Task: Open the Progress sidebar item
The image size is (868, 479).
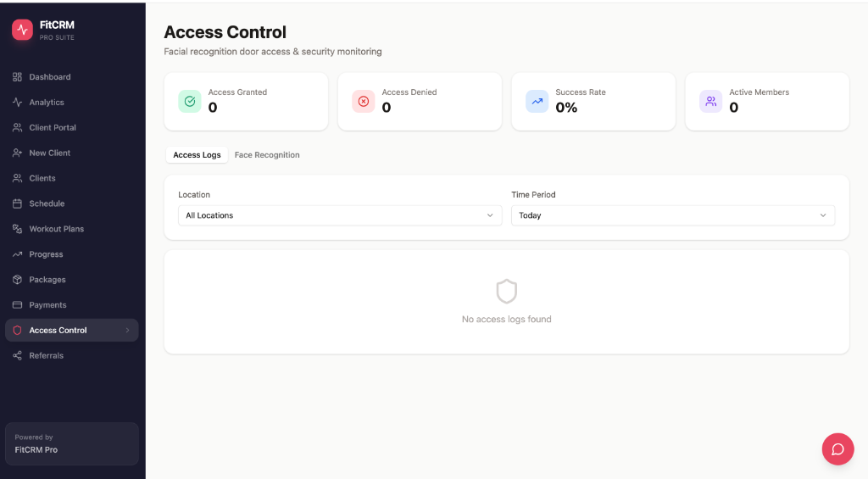Action: pos(72,254)
